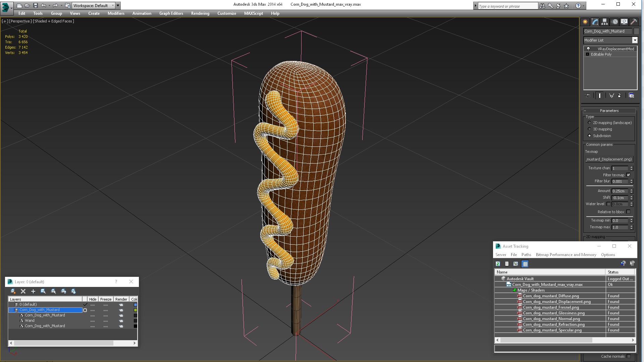
Task: Click the Freeze column header in Layer window
Action: click(x=106, y=299)
